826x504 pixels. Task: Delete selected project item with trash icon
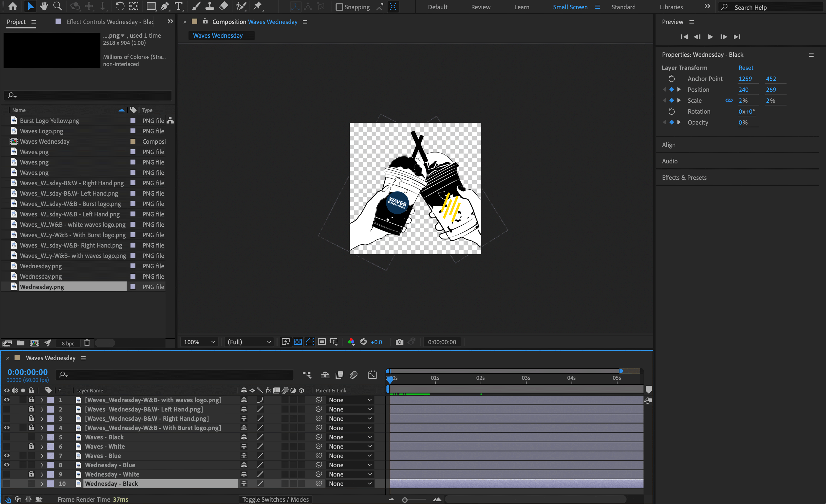coord(87,343)
